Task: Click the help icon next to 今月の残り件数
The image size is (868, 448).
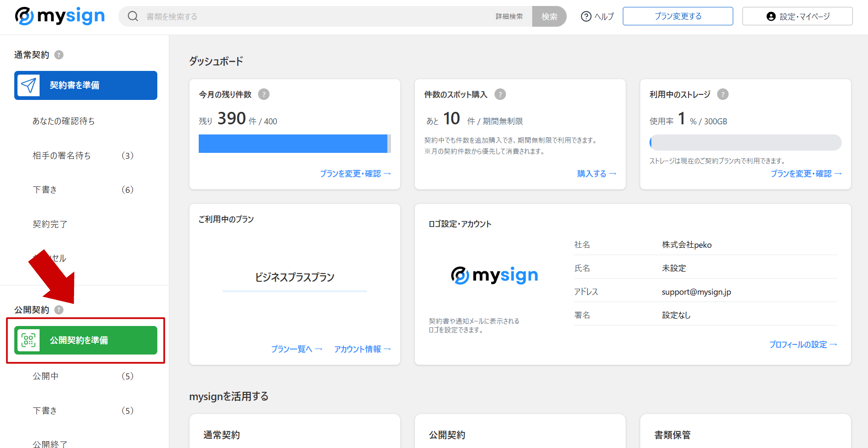Action: 264,94
